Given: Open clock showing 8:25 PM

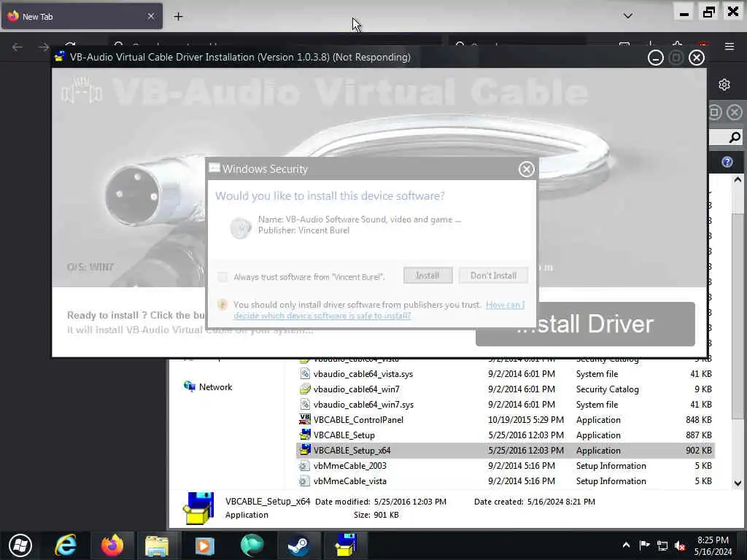Looking at the screenshot, I should point(713,545).
